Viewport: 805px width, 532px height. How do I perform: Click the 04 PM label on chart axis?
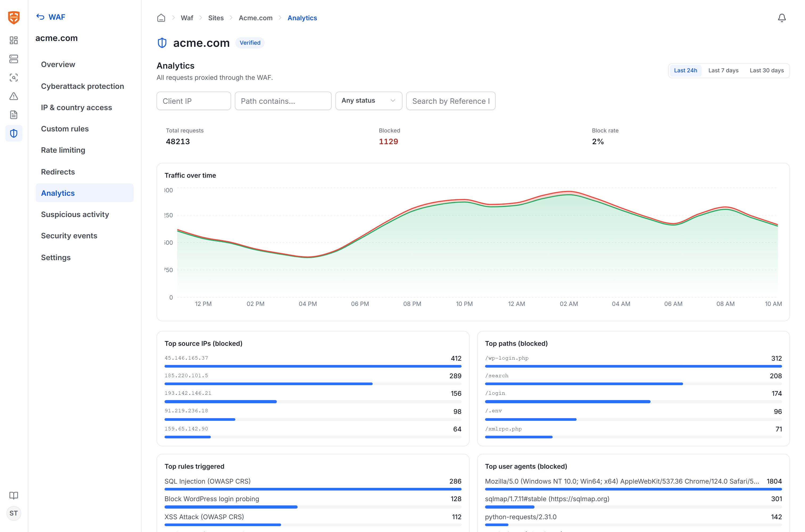coord(308,304)
